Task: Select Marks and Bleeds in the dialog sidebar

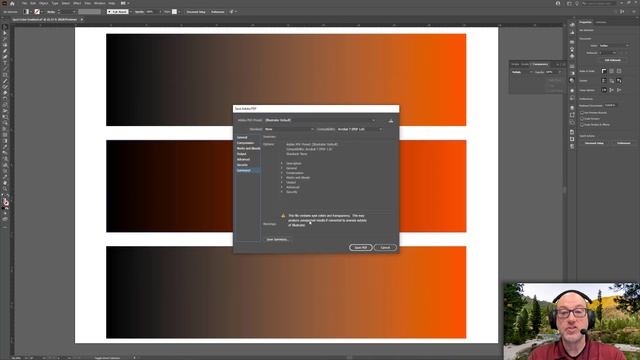Action: click(248, 148)
